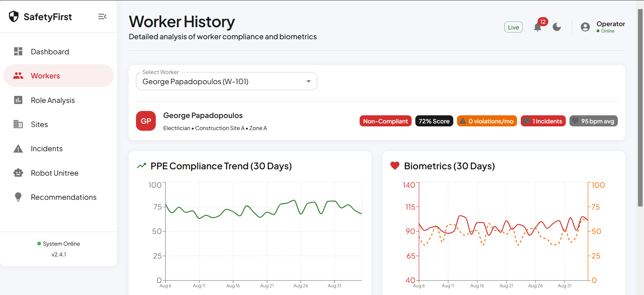
Task: Click the Operator name text
Action: tap(611, 24)
